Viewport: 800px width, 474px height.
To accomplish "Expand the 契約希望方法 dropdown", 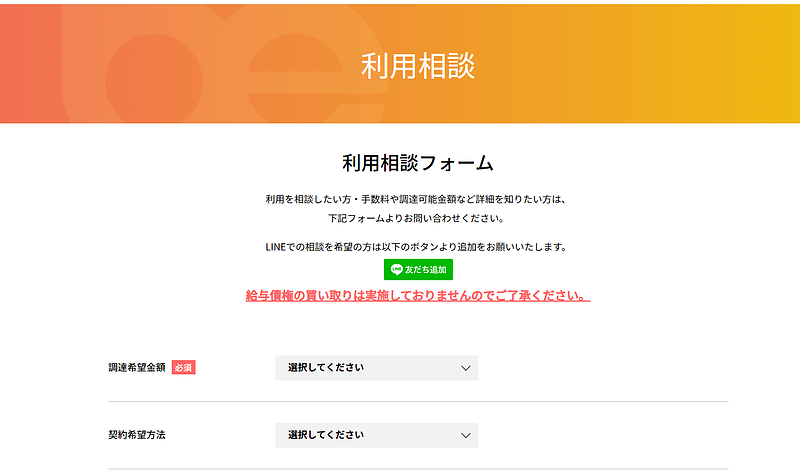I will click(376, 435).
